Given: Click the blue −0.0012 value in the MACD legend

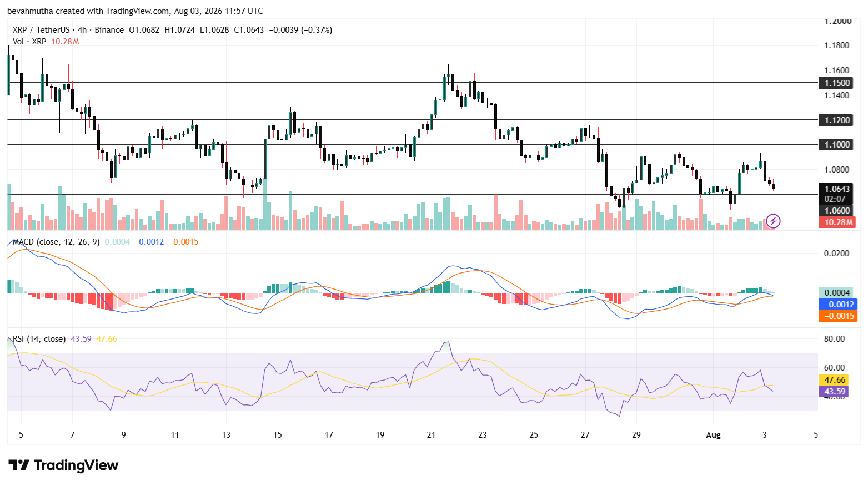Looking at the screenshot, I should click(149, 242).
